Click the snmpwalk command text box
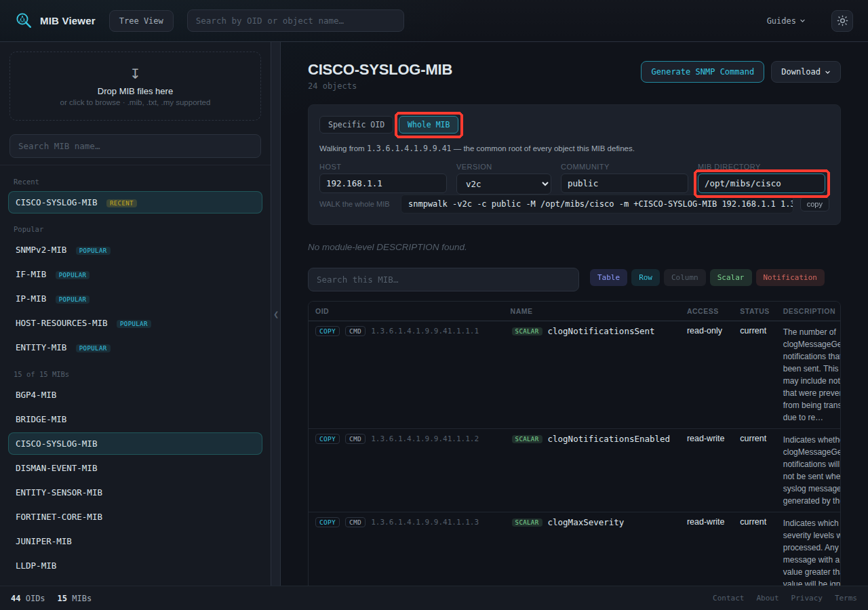The image size is (868, 610). click(597, 204)
